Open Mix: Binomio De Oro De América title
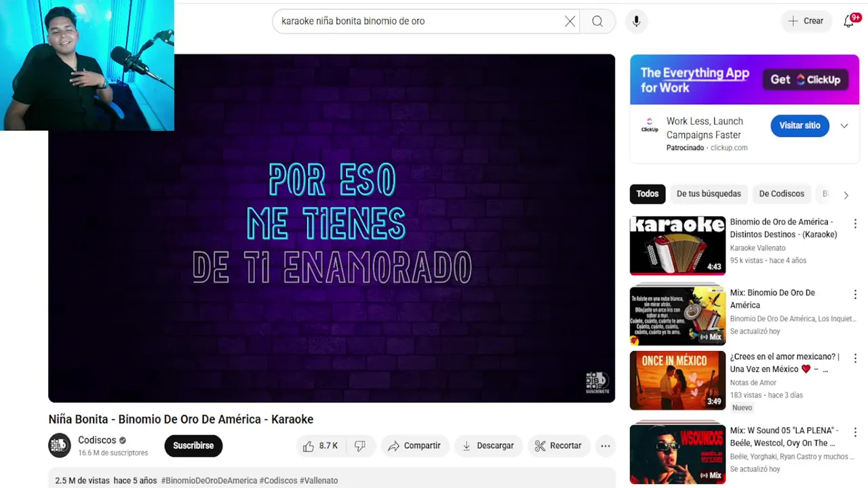The height and width of the screenshot is (488, 868). [x=772, y=299]
